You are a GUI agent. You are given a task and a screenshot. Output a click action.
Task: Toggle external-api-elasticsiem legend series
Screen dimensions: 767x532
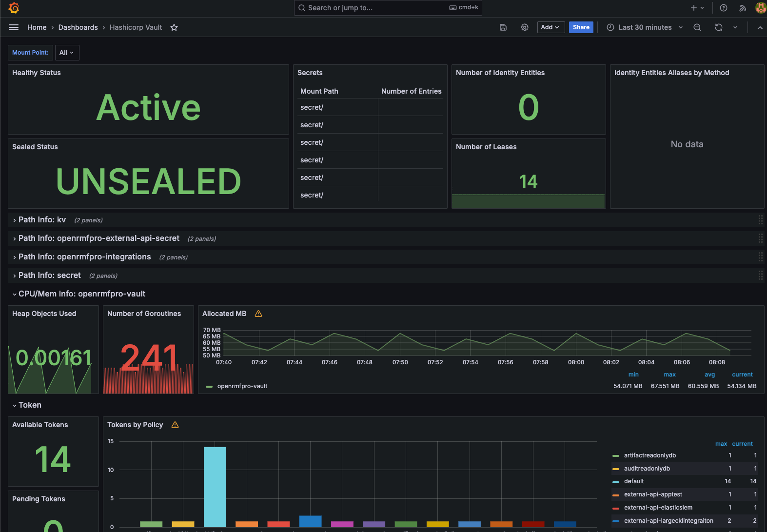658,508
